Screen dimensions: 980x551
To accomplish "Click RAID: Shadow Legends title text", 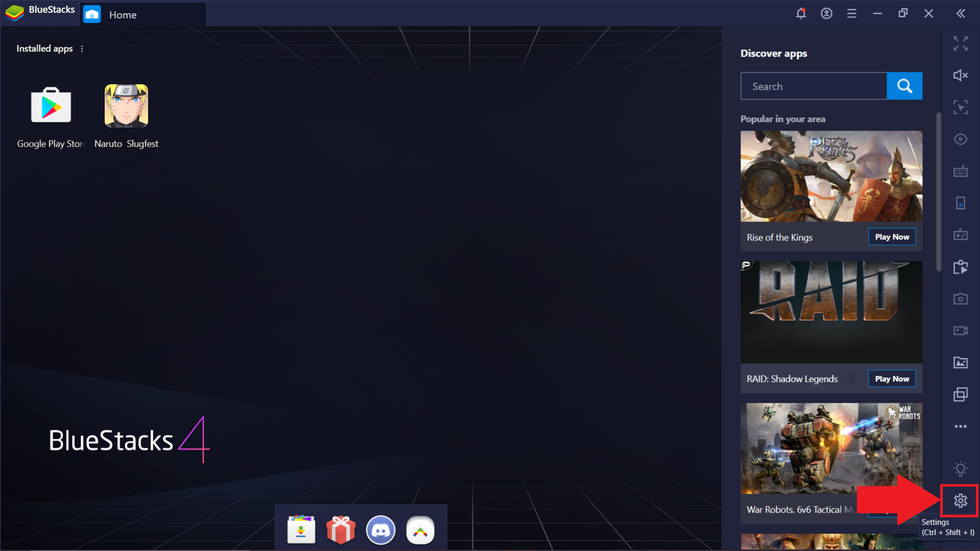I will [x=792, y=379].
